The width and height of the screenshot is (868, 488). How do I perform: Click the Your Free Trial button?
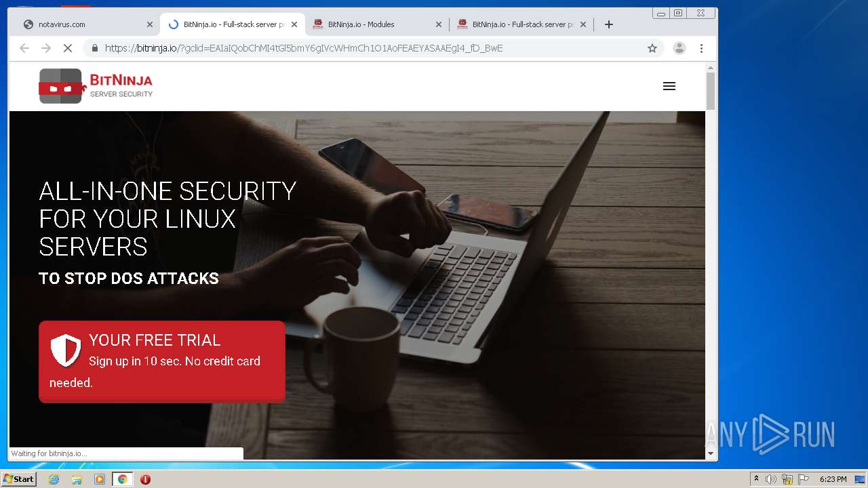click(x=162, y=362)
